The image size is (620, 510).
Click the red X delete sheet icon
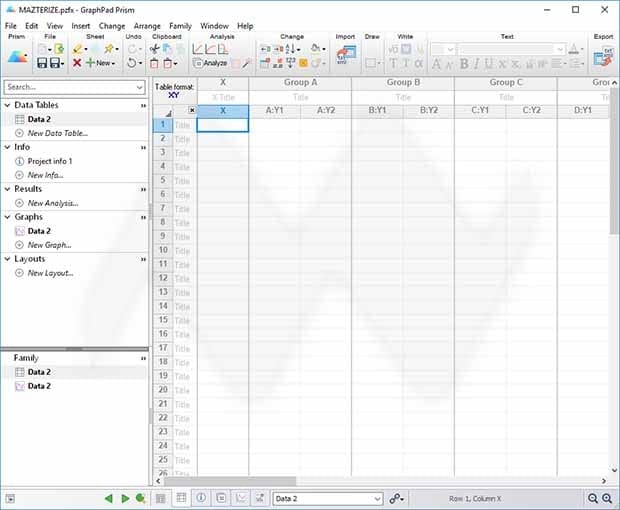(x=77, y=63)
